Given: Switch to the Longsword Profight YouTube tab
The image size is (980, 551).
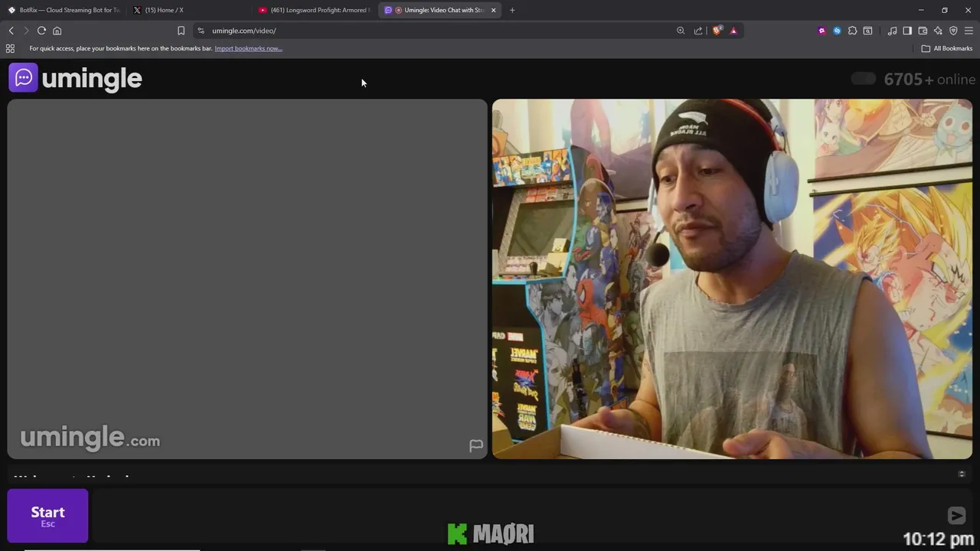Looking at the screenshot, I should coord(314,10).
